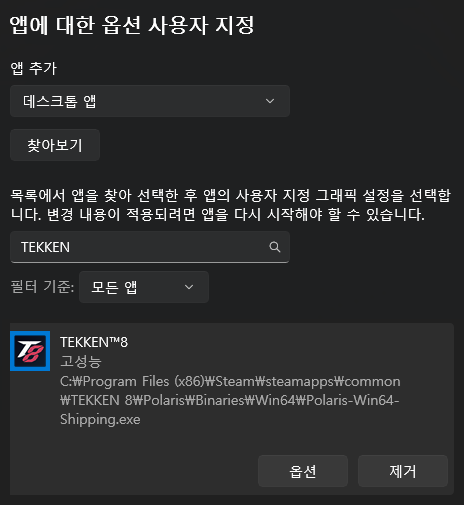This screenshot has width=464, height=505.
Task: Click the WTEKKEN 8WPolaris path line
Action: pyautogui.click(x=230, y=400)
